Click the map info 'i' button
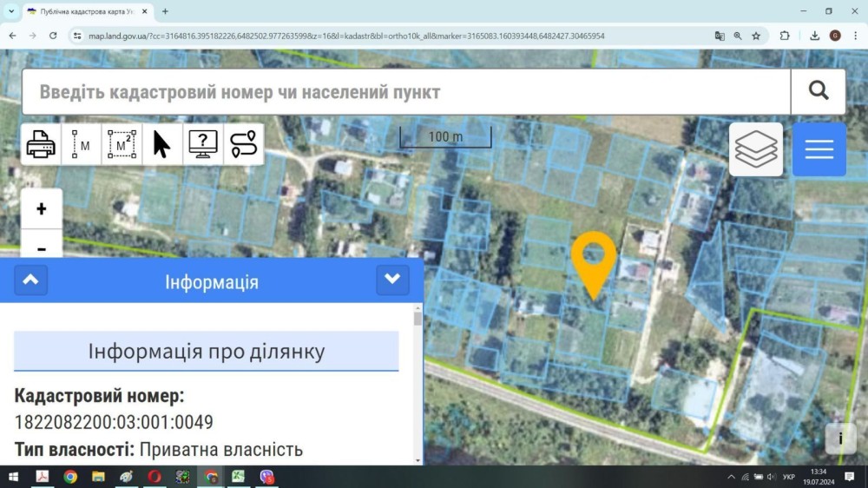This screenshot has height=488, width=868. [840, 439]
